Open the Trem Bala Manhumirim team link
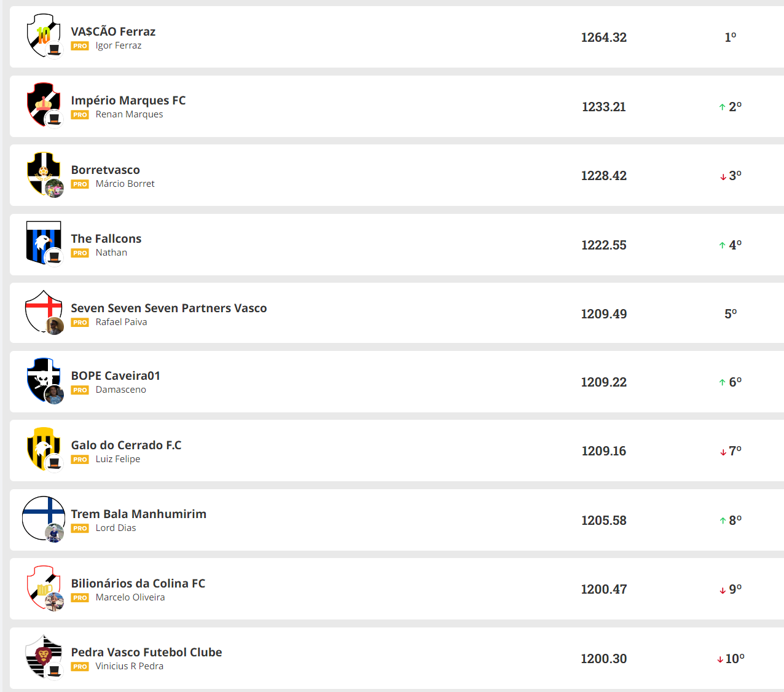The image size is (784, 692). point(138,514)
